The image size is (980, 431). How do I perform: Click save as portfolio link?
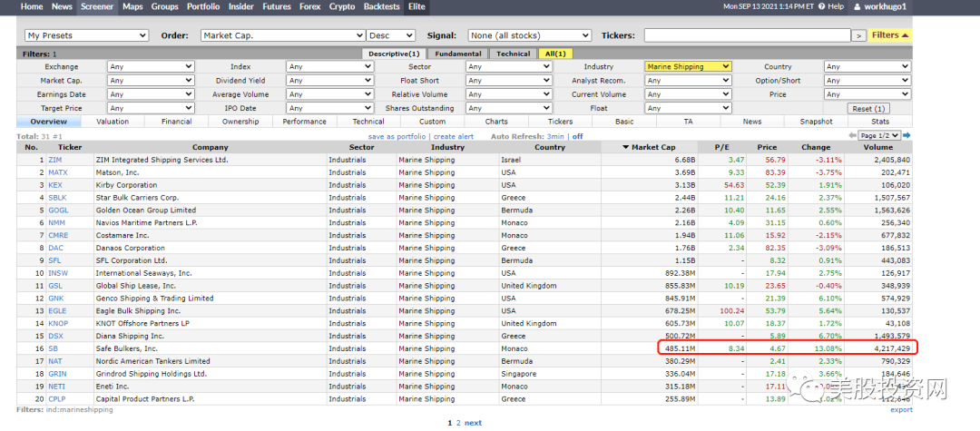pos(397,136)
